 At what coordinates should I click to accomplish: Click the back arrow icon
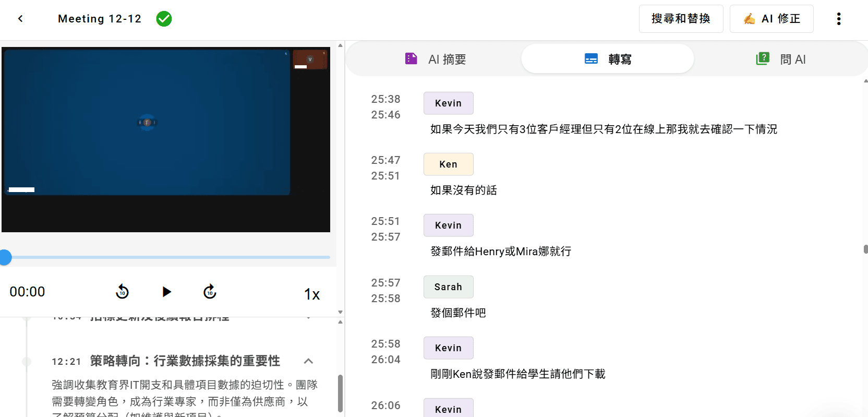20,19
